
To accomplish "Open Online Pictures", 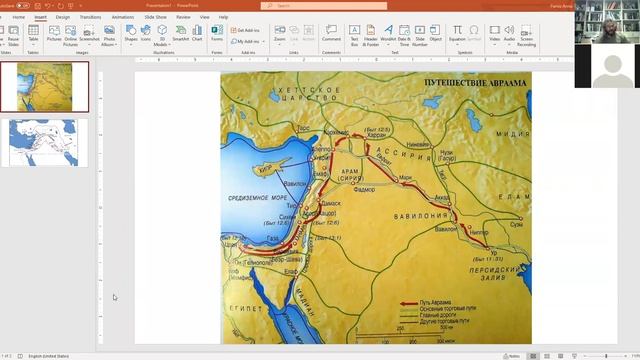I will pos(70,36).
